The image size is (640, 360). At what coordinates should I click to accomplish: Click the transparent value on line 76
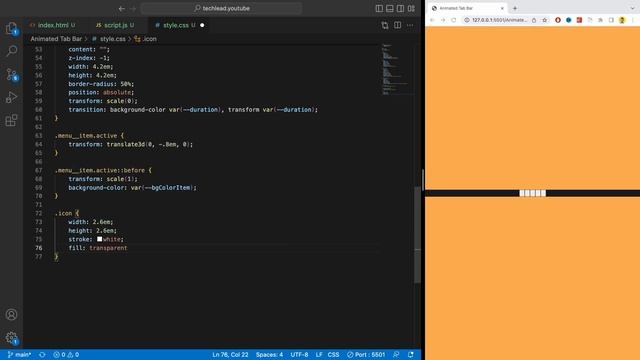pos(108,248)
